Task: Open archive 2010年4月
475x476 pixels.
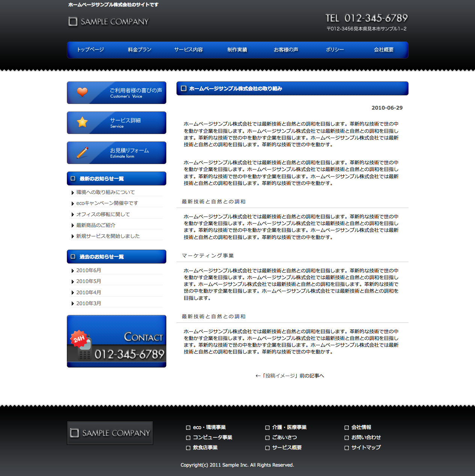Action: (89, 292)
